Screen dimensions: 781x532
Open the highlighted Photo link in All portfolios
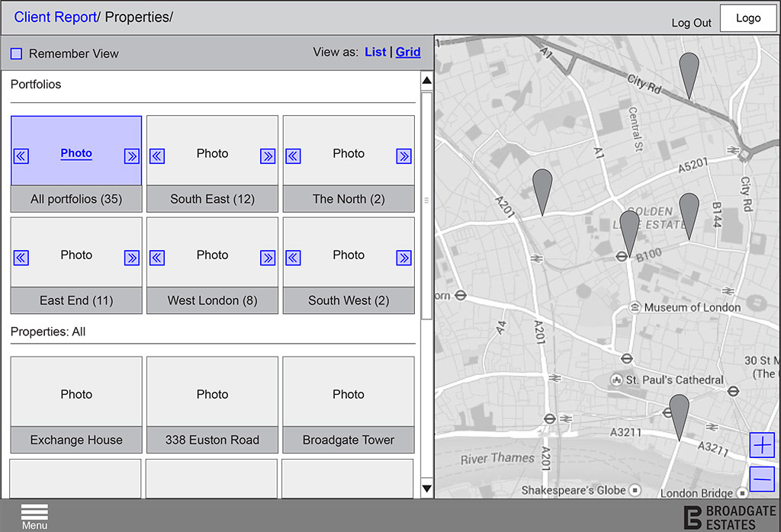pos(76,153)
